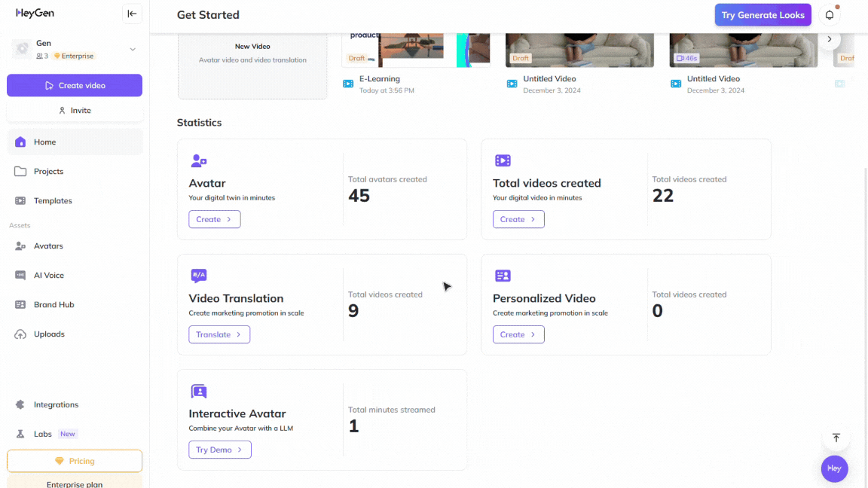Expand the Gen workspace dropdown chevron
The width and height of the screenshot is (868, 488).
pyautogui.click(x=133, y=49)
